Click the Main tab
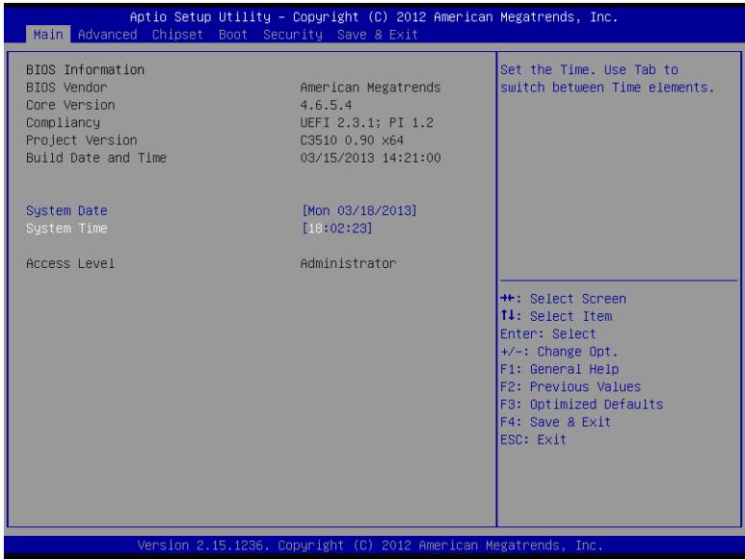The image size is (745, 560). click(48, 35)
